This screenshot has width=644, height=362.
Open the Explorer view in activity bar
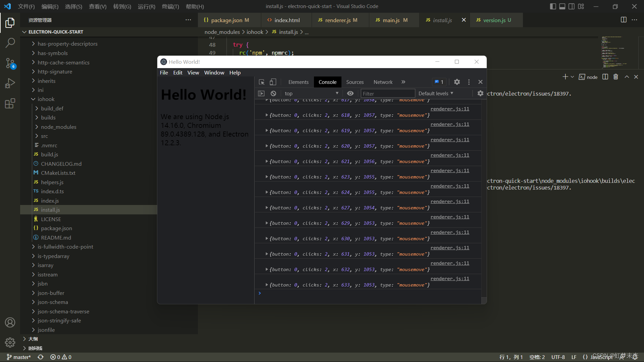coord(10,23)
